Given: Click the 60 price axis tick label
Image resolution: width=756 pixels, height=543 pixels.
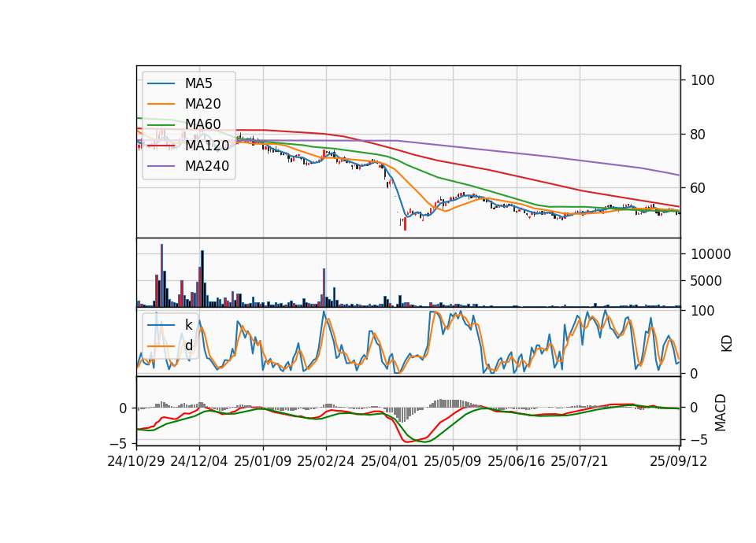Looking at the screenshot, I should coord(698,188).
